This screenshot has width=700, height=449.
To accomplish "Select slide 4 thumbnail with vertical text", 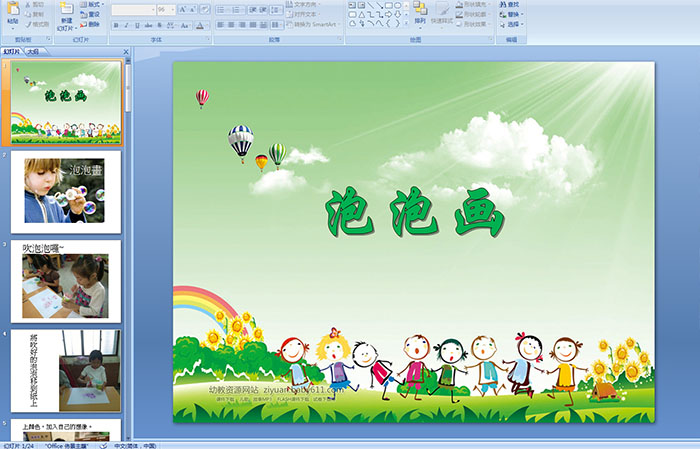I will click(66, 371).
